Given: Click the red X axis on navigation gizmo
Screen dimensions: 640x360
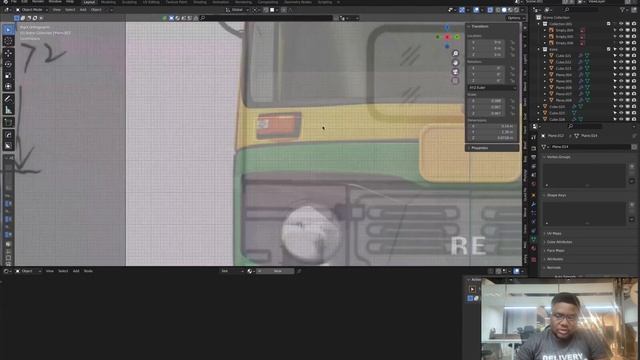Looking at the screenshot, I should (447, 37).
